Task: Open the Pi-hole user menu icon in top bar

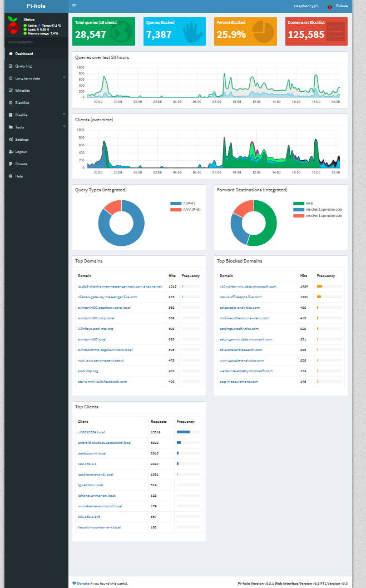Action: click(330, 6)
